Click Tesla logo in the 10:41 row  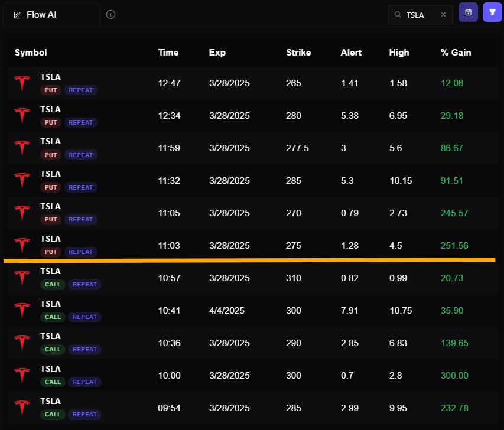coord(22,310)
